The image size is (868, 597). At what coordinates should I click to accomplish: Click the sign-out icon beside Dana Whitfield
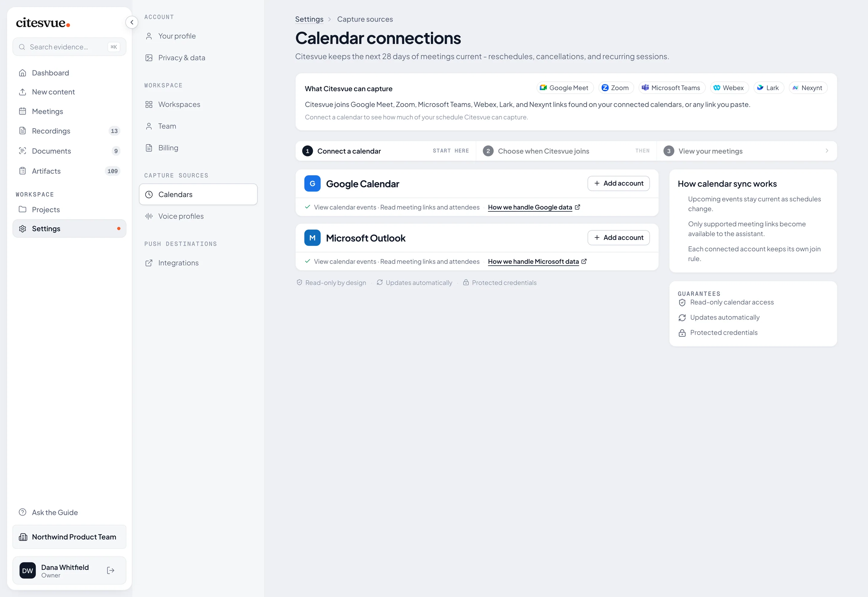[111, 570]
